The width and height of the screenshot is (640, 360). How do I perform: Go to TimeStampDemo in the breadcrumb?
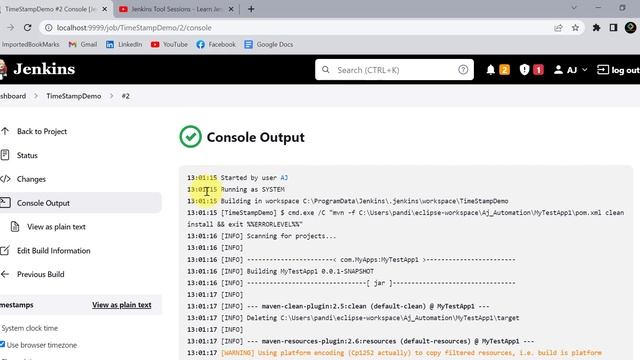[73, 96]
